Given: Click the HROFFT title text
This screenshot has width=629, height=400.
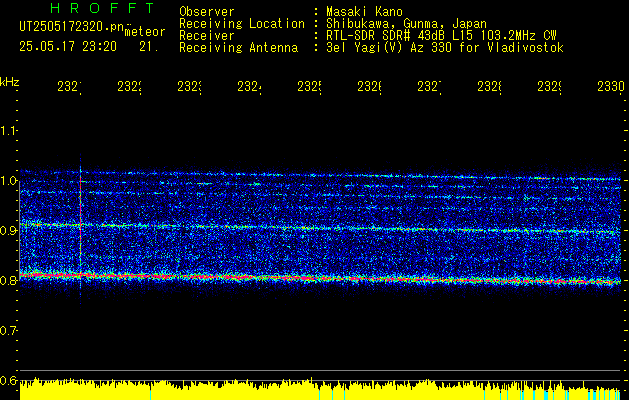Looking at the screenshot, I should point(102,8).
